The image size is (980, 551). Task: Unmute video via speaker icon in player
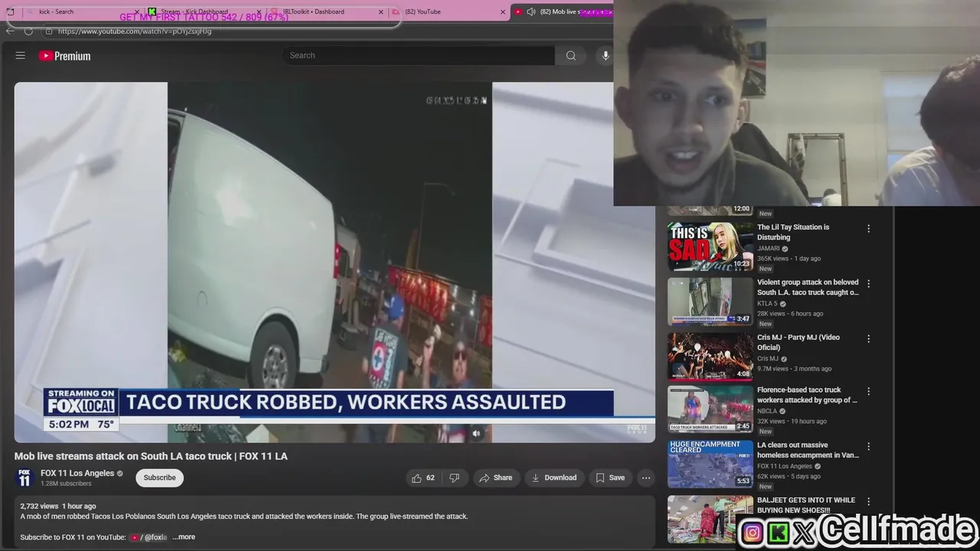pyautogui.click(x=476, y=433)
